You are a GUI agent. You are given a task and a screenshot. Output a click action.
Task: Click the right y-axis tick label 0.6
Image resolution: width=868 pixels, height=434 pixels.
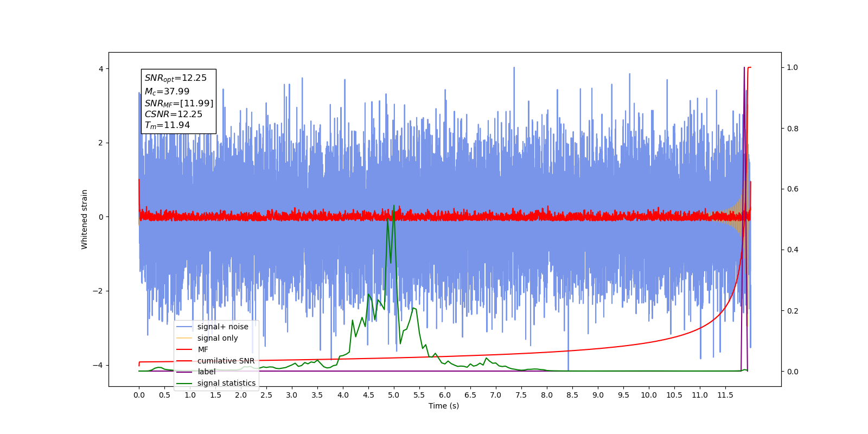(793, 189)
